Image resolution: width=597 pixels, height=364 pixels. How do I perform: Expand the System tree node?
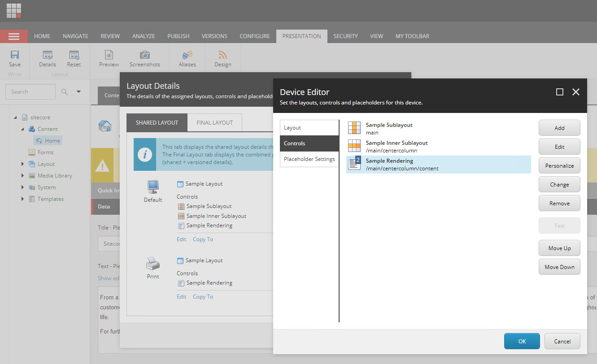click(x=22, y=187)
